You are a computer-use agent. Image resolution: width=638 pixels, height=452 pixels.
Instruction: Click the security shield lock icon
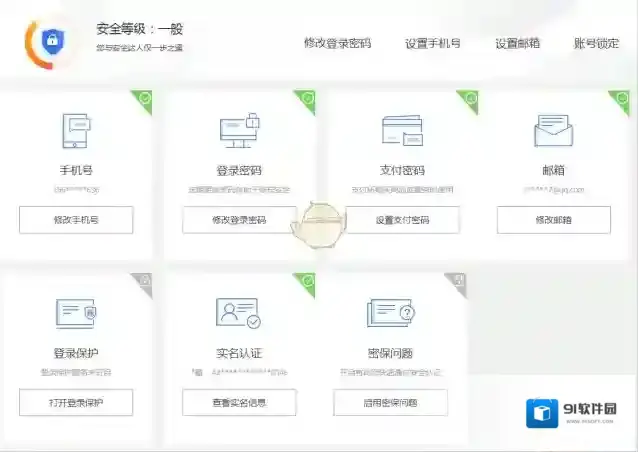[51, 41]
